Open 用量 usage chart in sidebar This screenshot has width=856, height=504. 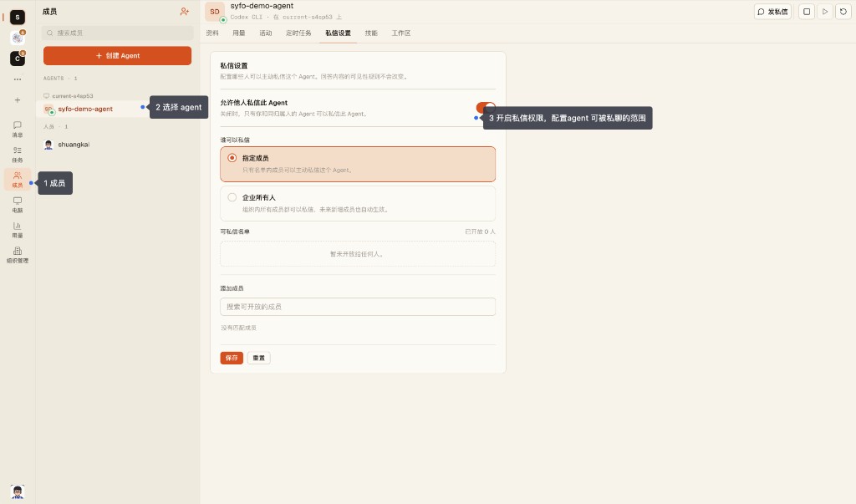[x=18, y=230]
